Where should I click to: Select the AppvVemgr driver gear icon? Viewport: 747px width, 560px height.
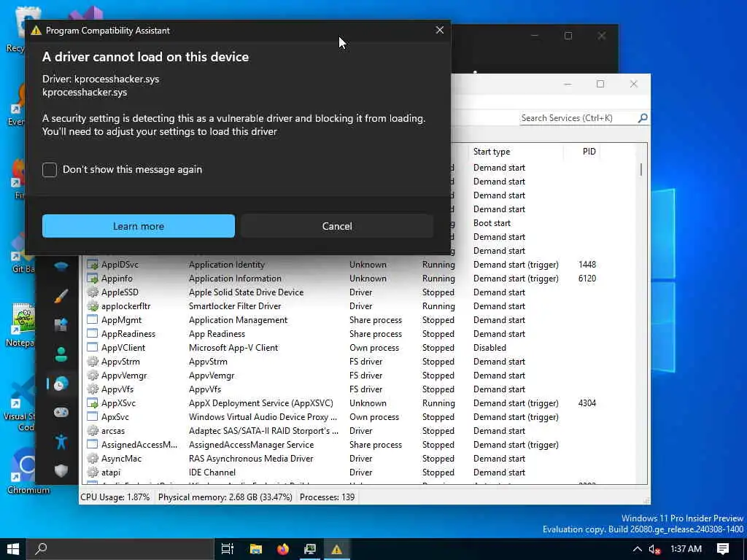(93, 376)
